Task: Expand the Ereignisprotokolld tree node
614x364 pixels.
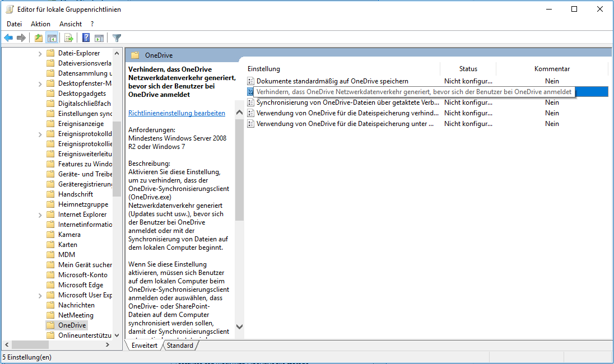Action: pyautogui.click(x=40, y=134)
